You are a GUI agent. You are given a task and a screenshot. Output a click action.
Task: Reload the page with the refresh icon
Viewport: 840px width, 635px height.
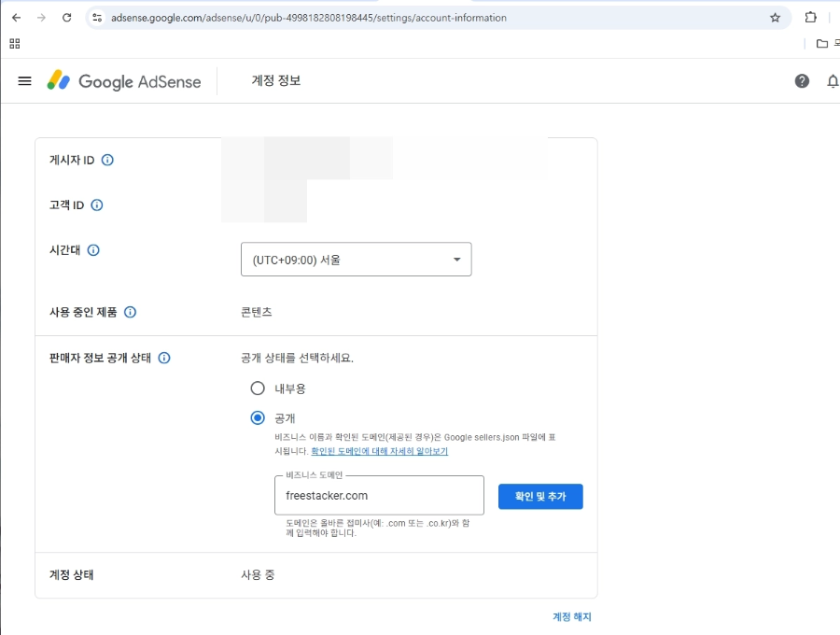pos(66,18)
